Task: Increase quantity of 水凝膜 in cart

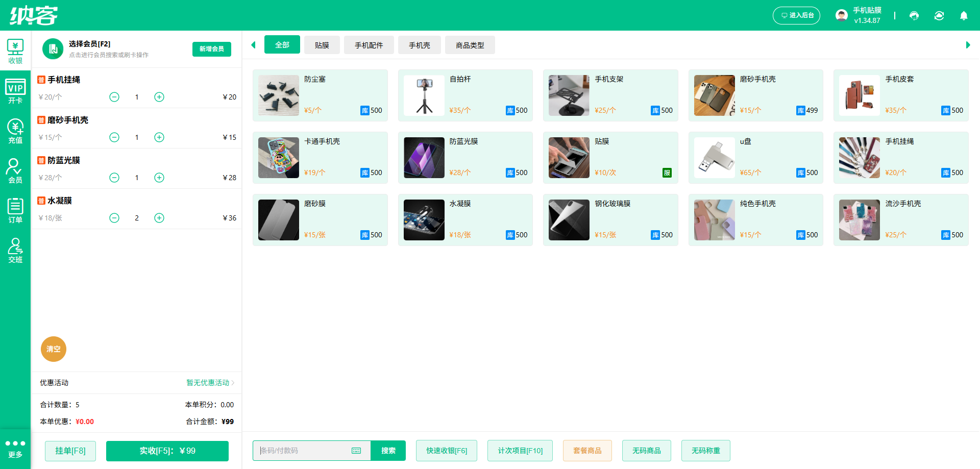Action: point(159,218)
